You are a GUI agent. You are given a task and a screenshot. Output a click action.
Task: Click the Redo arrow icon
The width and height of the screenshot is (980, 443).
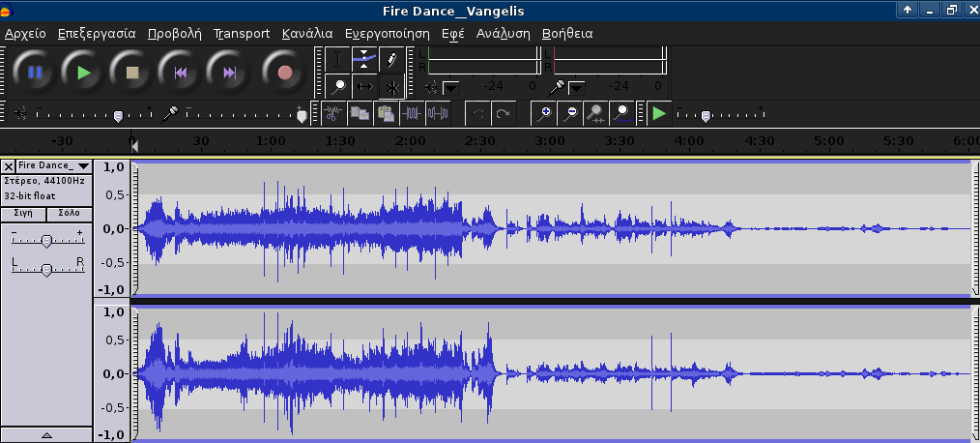tap(504, 113)
